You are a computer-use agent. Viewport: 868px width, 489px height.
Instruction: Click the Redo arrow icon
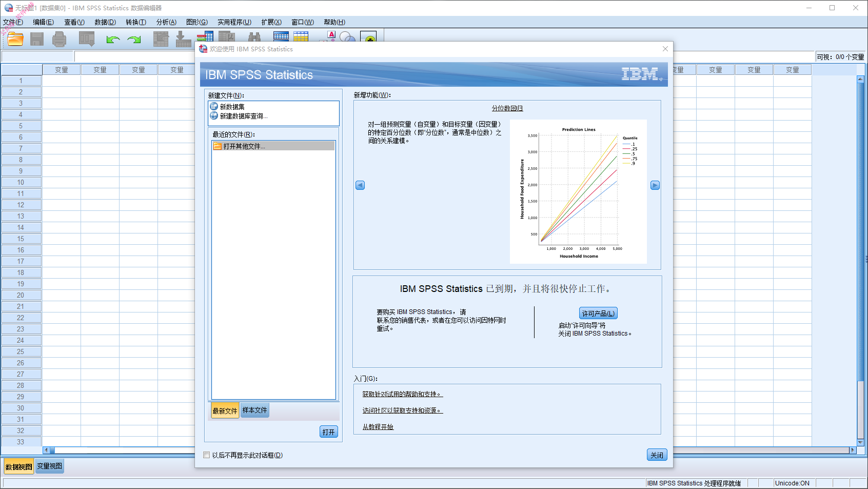pyautogui.click(x=134, y=39)
